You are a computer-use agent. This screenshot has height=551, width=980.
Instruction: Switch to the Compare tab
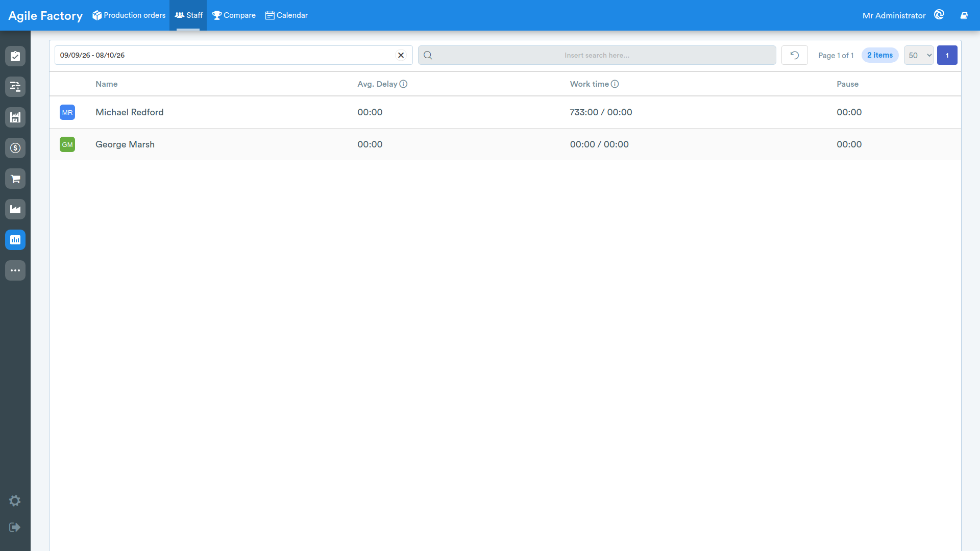(x=234, y=15)
